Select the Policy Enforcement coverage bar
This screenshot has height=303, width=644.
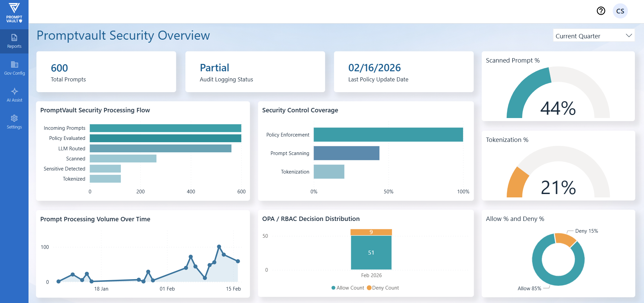tap(388, 135)
